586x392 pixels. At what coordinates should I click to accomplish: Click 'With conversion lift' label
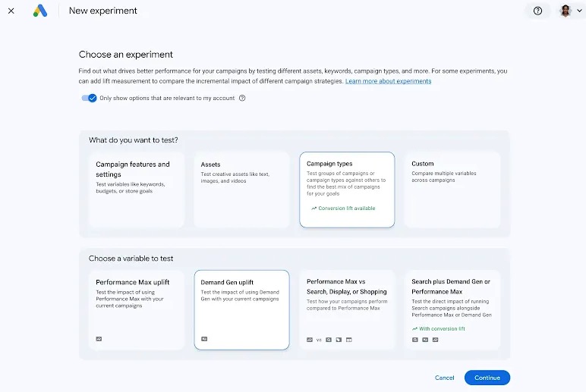(x=442, y=329)
